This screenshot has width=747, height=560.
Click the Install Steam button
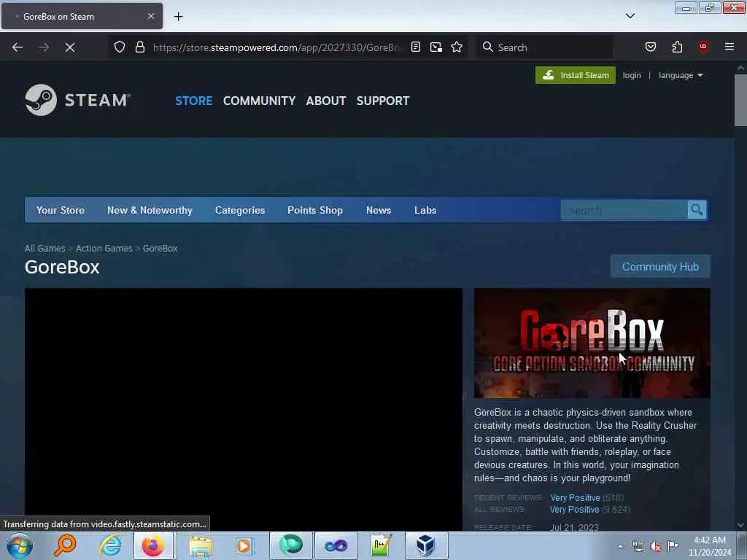pos(575,75)
